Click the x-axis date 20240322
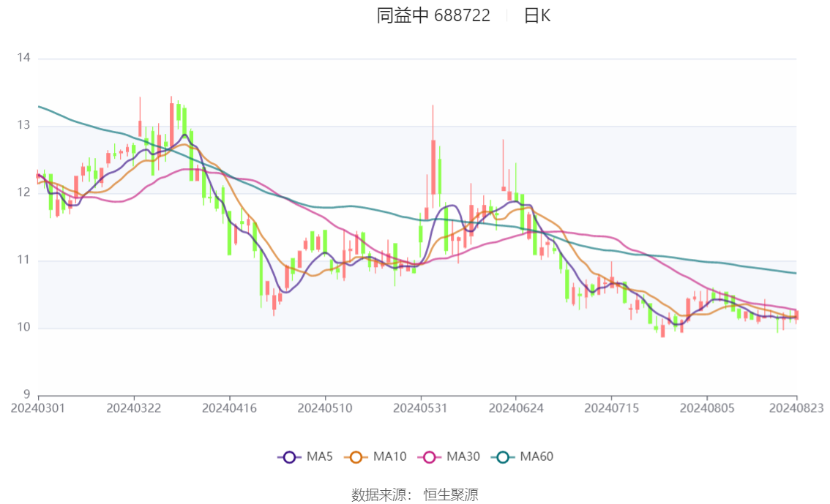This screenshot has width=830, height=504. (134, 408)
